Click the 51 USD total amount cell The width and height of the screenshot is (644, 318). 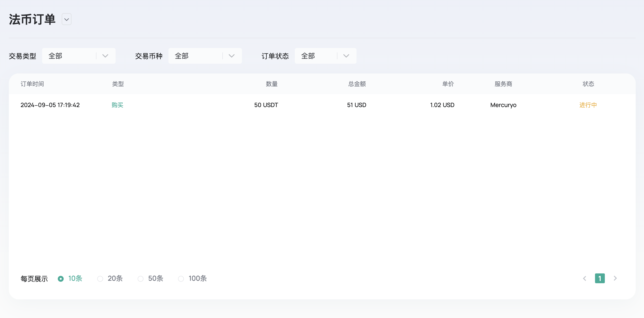357,105
